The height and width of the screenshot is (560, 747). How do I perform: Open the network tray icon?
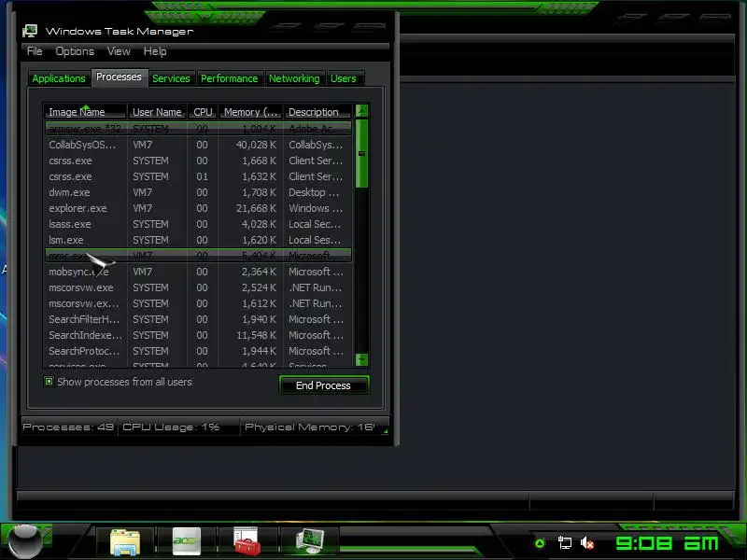click(565, 542)
